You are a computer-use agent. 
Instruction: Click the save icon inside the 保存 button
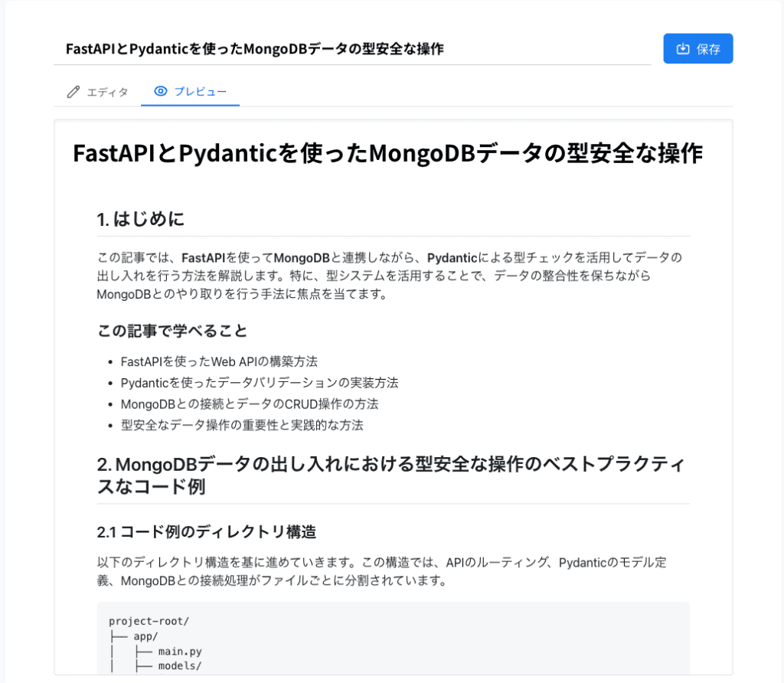(683, 49)
